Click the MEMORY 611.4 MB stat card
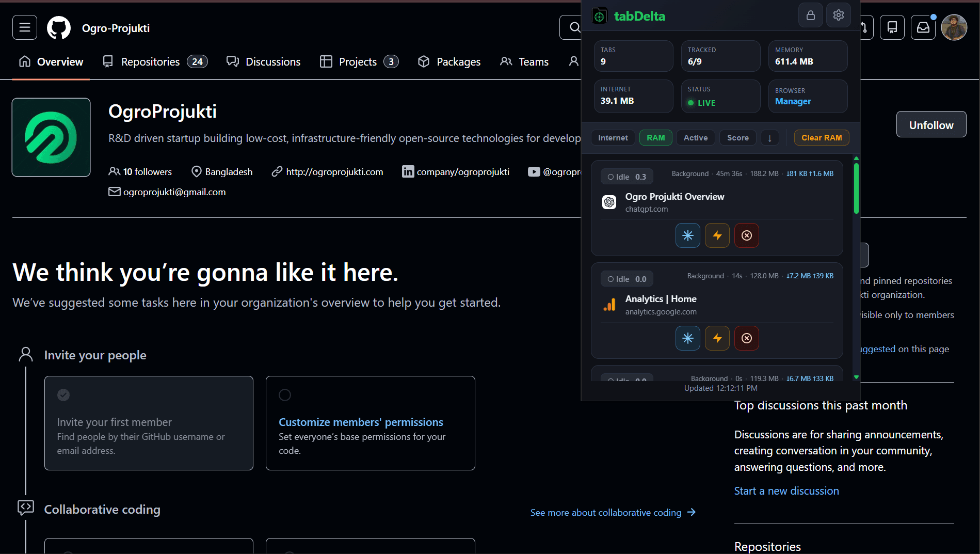The width and height of the screenshot is (980, 554). (x=808, y=56)
